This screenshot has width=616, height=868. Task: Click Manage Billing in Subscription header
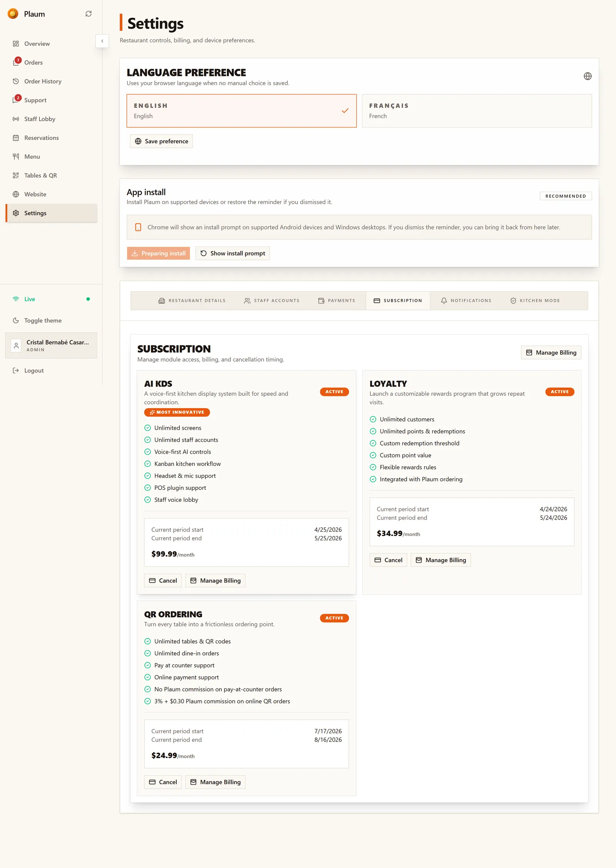(551, 353)
